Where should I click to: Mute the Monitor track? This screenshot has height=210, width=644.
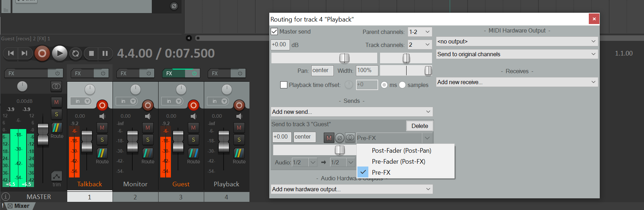tap(148, 128)
